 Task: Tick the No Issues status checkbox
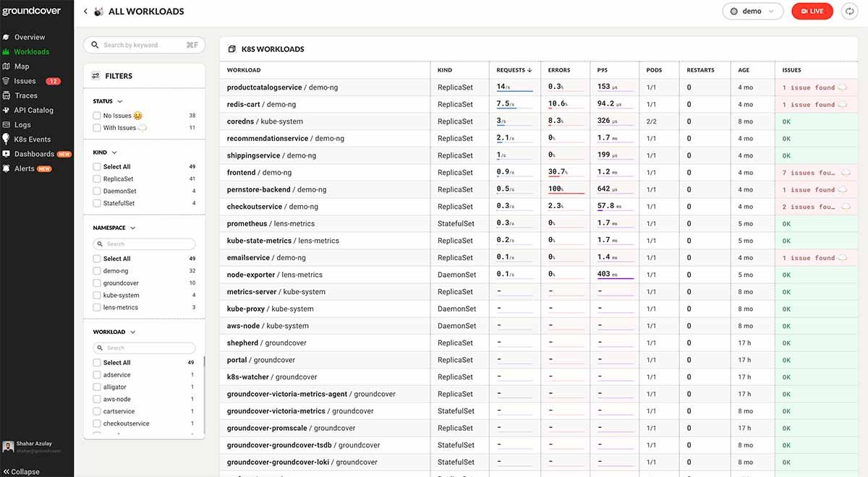(x=97, y=116)
